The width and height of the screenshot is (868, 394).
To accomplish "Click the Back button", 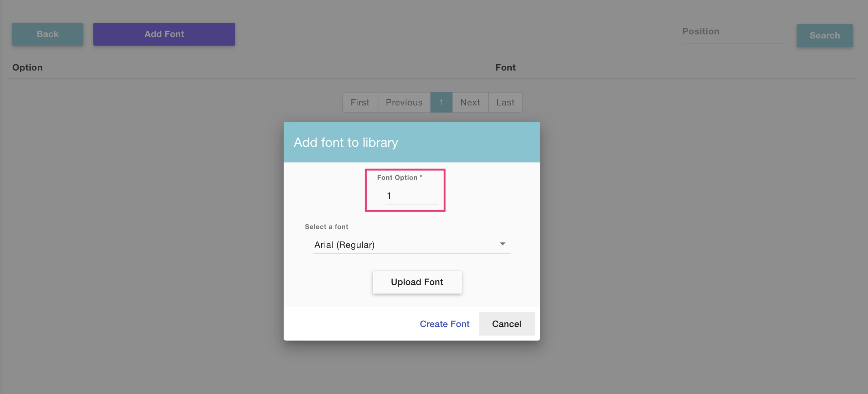I will (47, 34).
